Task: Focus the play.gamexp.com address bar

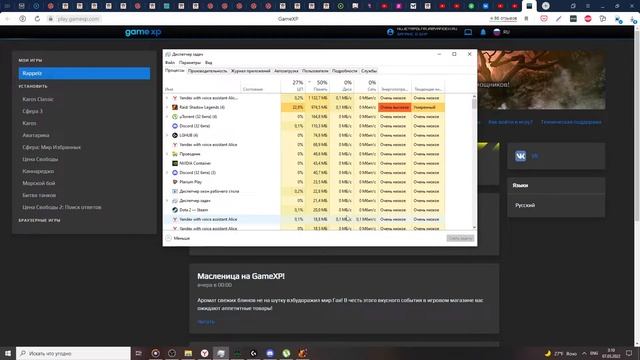Action: pos(78,19)
